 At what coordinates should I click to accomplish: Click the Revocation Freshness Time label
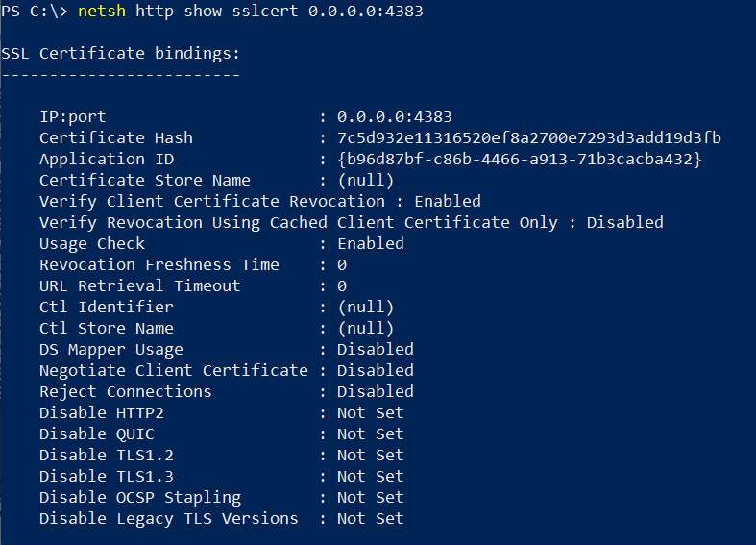[x=159, y=264]
